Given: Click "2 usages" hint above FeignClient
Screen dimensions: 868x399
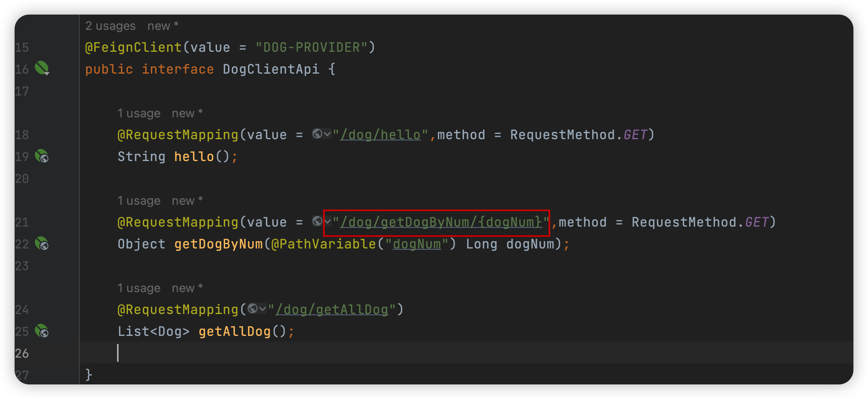Looking at the screenshot, I should coord(110,26).
